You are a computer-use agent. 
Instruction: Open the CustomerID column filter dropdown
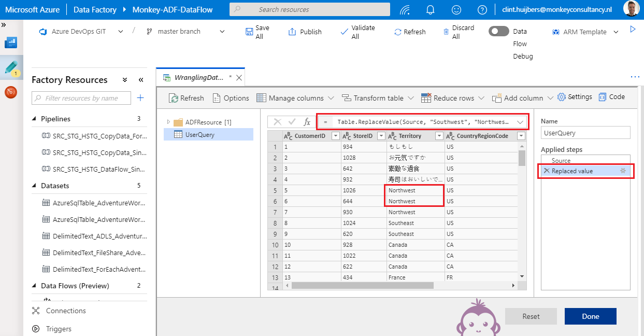click(335, 136)
